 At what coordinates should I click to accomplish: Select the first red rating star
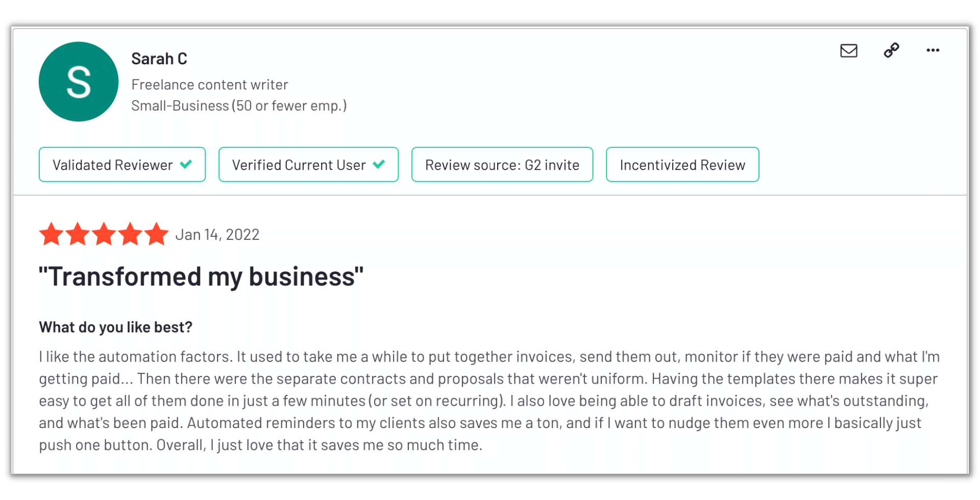point(52,234)
